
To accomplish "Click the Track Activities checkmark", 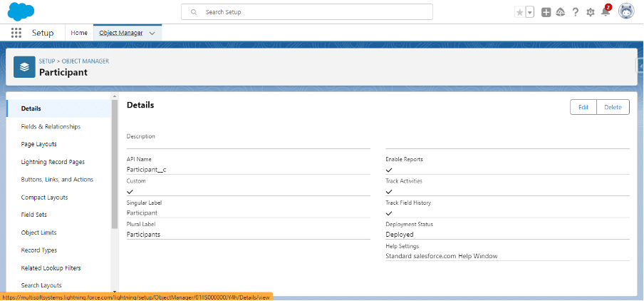I will (389, 192).
